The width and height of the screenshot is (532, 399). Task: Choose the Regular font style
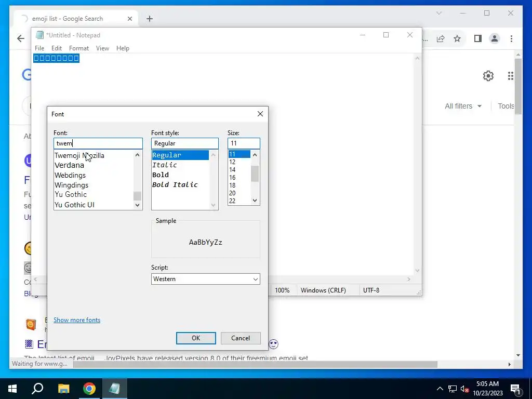click(180, 155)
